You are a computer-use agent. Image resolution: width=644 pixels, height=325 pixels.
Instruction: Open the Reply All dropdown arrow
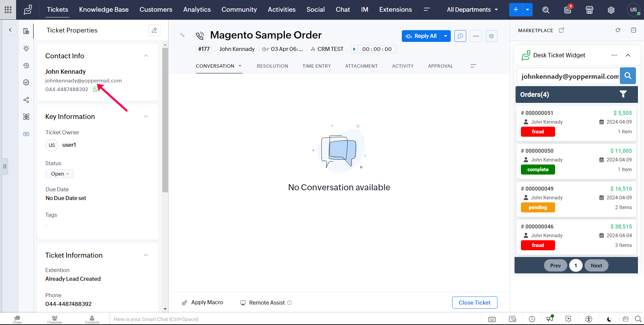point(445,36)
